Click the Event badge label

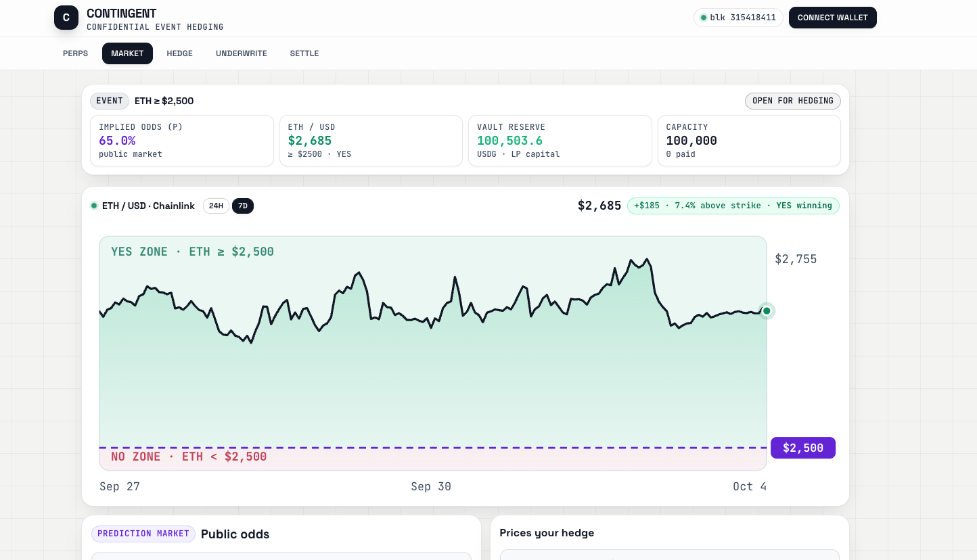tap(110, 101)
